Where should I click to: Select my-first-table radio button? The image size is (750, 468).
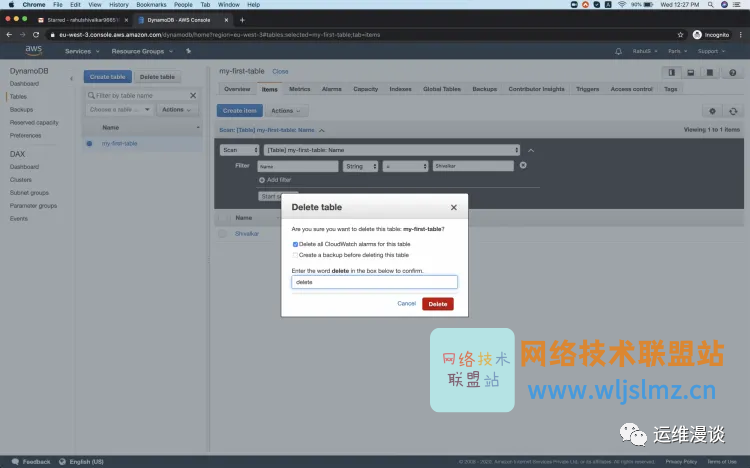(x=89, y=144)
